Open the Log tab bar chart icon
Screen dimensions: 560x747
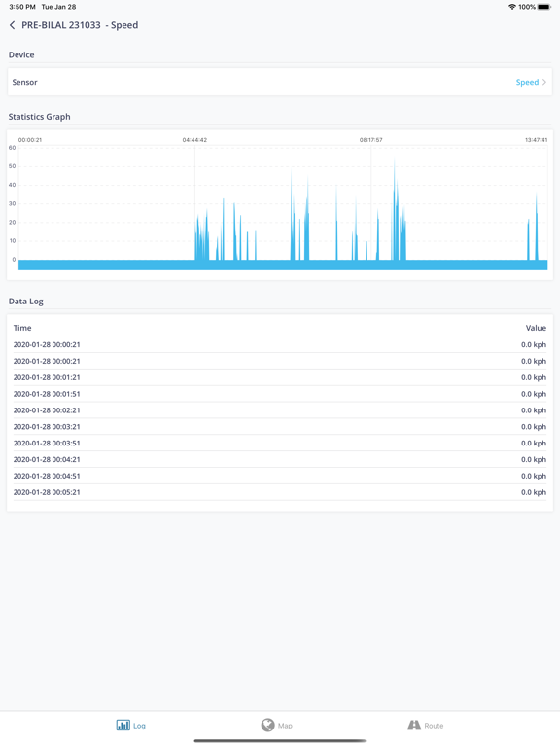[x=122, y=725]
